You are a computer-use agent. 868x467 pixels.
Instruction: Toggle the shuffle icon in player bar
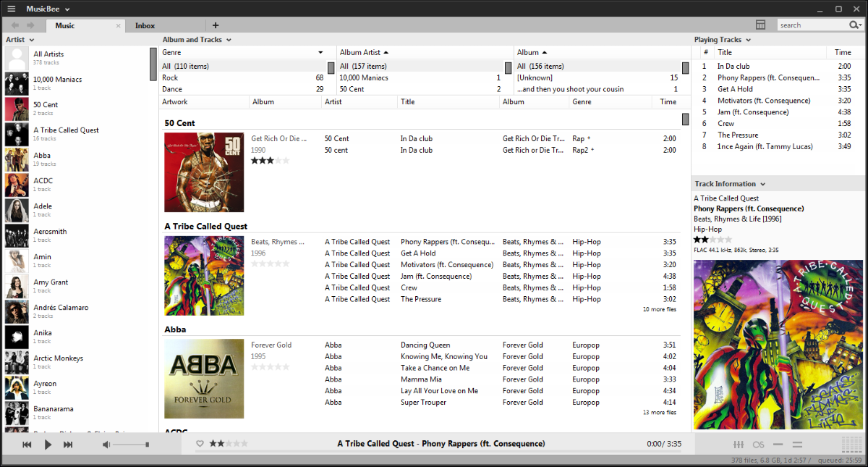coord(798,445)
